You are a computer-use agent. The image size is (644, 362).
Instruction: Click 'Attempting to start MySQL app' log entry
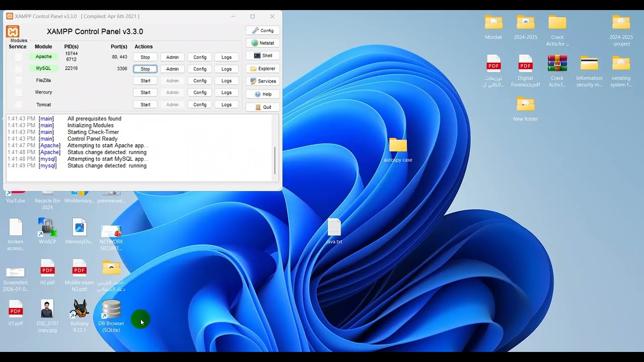[x=108, y=159]
